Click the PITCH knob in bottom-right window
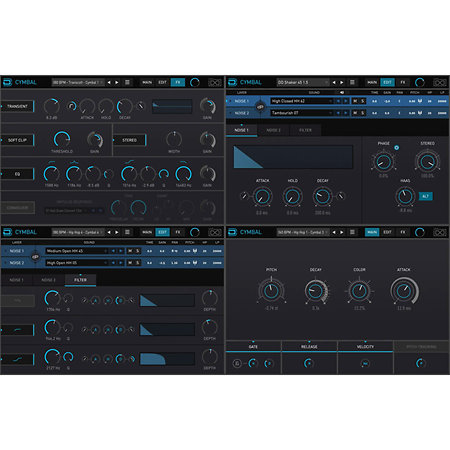Viewport: 450px width, 450px height. pos(271,291)
